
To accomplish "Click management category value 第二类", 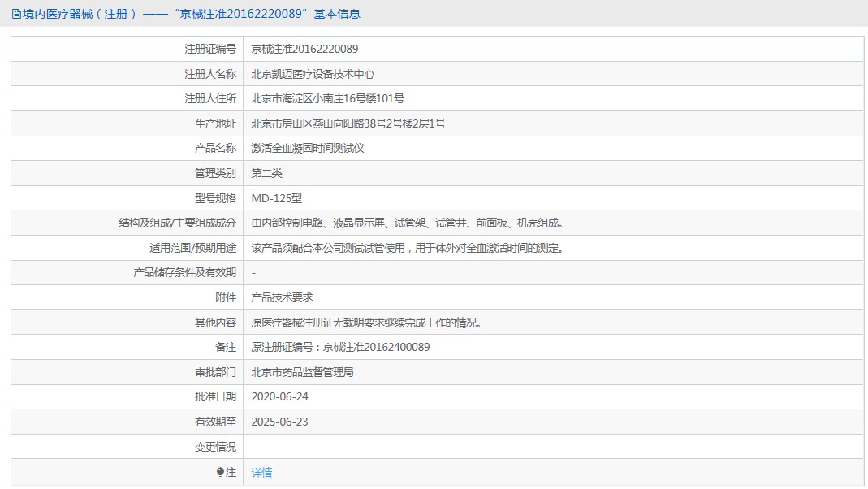I will [x=267, y=173].
